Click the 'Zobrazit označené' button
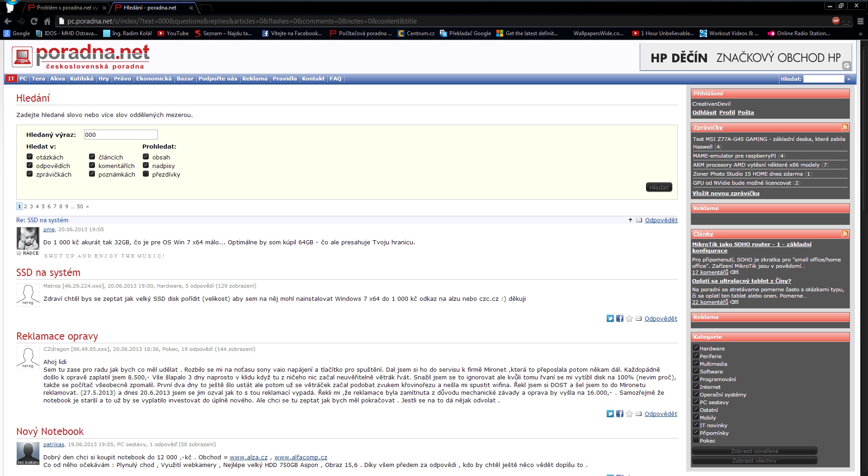The image size is (868, 476). [755, 451]
